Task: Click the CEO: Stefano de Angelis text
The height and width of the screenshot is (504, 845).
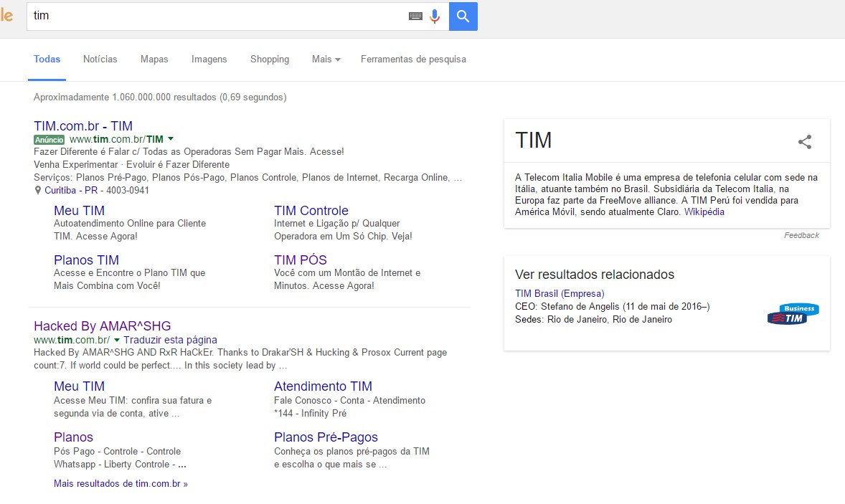Action: 612,306
